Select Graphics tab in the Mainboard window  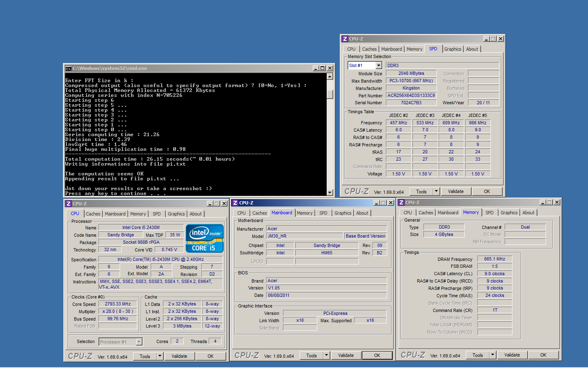(343, 213)
